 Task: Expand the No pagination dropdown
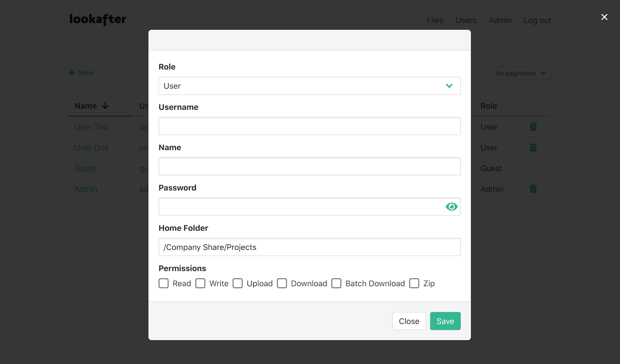(521, 73)
